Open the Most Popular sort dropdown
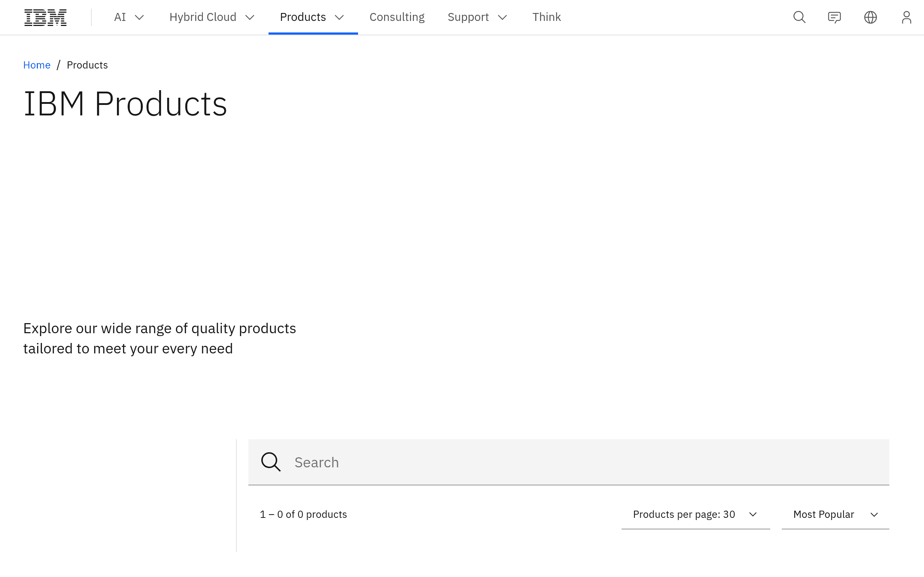The width and height of the screenshot is (924, 577). point(835,514)
